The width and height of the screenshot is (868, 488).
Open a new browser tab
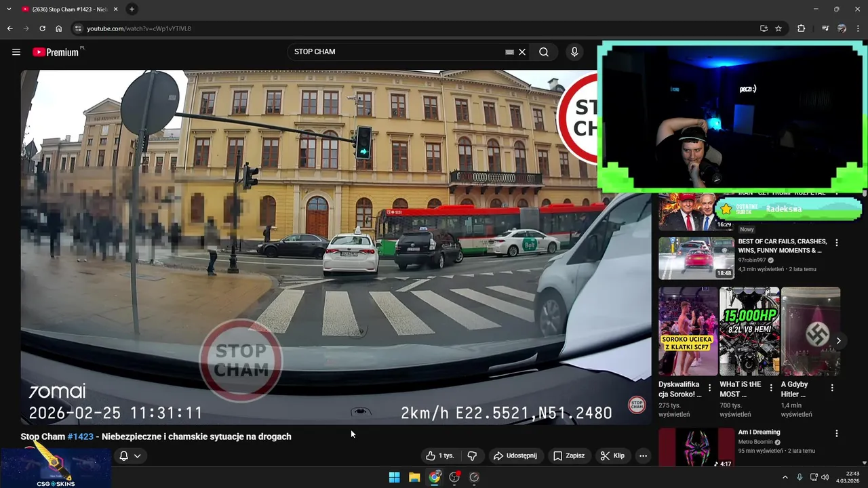tap(132, 9)
